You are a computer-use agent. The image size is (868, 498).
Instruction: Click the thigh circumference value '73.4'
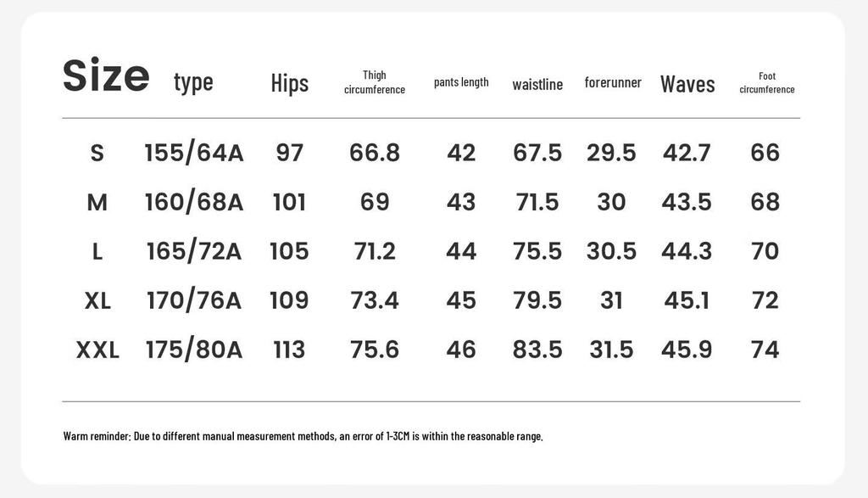375,300
